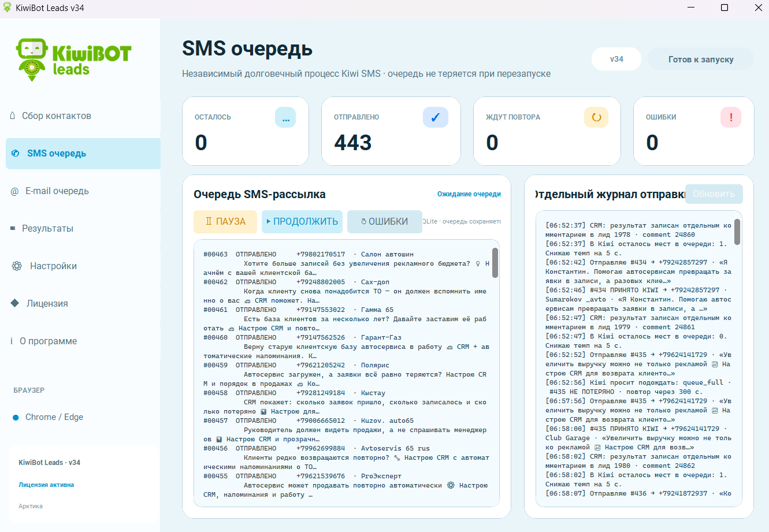Select queue row #00462 Сах-доп

[347, 291]
